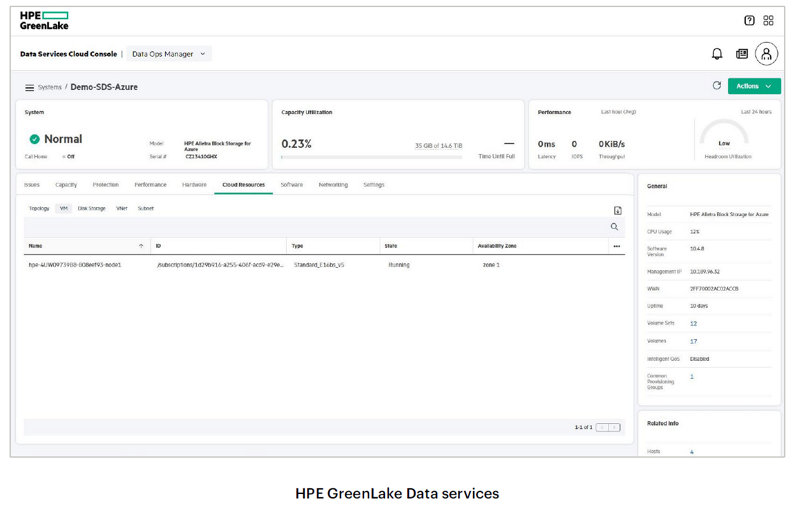Viewport: 800px width, 506px height.
Task: Click the Systems breadcrumb link
Action: click(x=49, y=87)
